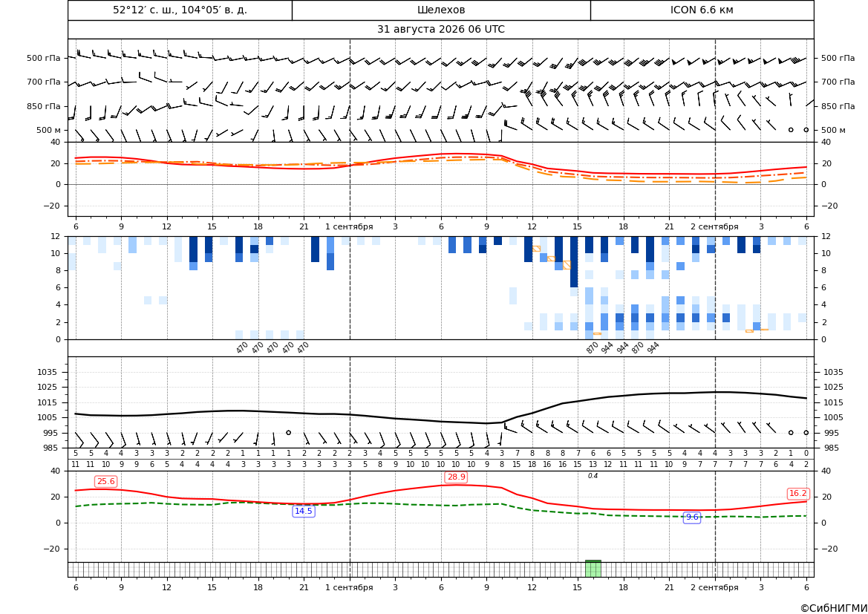Click the 0.4 precipitation amount text
This screenshot has height=614, width=868.
593,476
